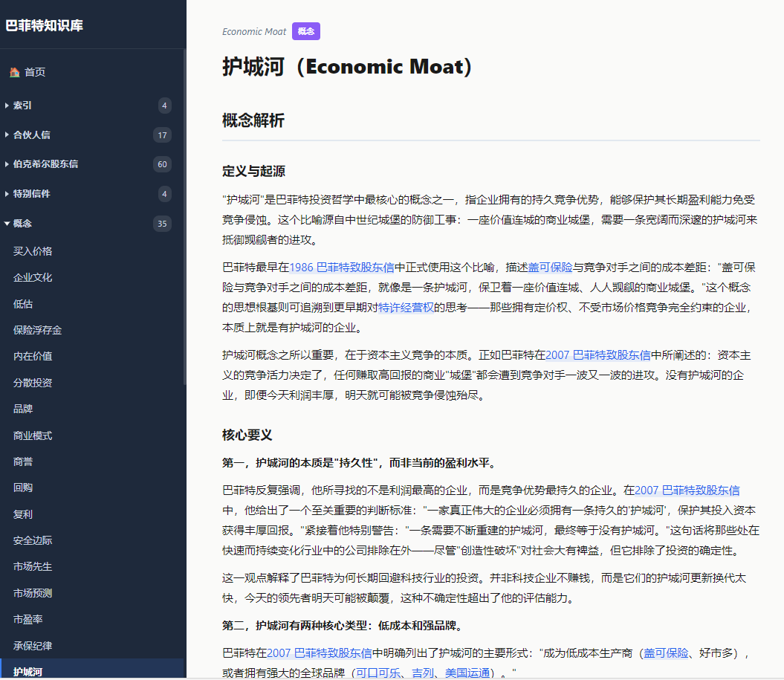Click the 核心要义 subheading
The image size is (784, 680).
click(x=247, y=435)
